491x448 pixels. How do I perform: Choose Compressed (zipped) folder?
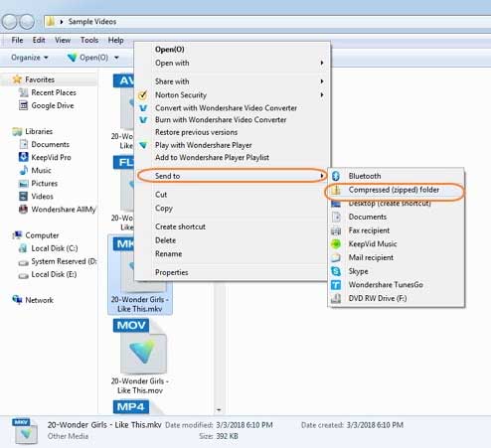pyautogui.click(x=394, y=190)
